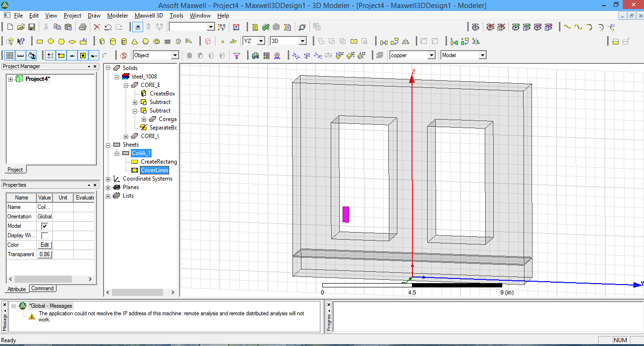Click the Transparent value field showing 0.86

pyautogui.click(x=44, y=254)
